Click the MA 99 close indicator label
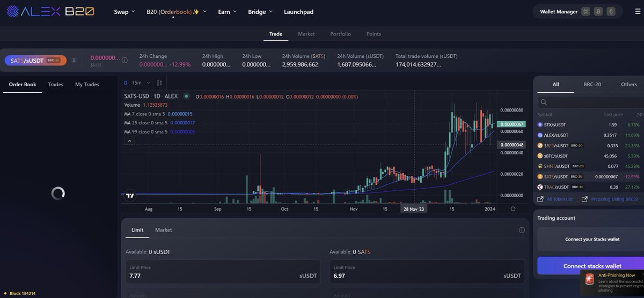 (146, 132)
